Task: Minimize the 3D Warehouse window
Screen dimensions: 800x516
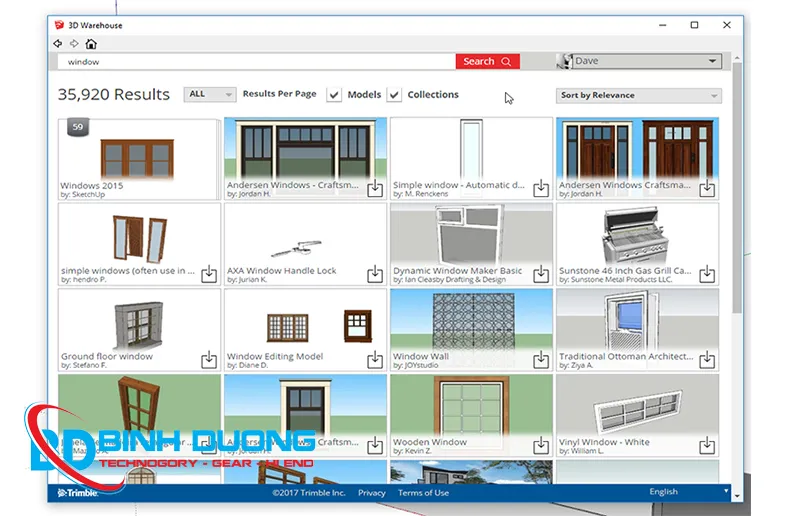Action: click(x=662, y=25)
